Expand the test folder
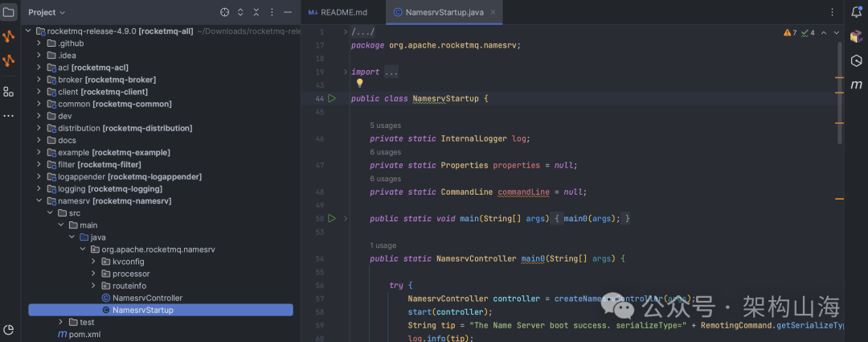Viewport: 868px width, 342px height. 61,322
